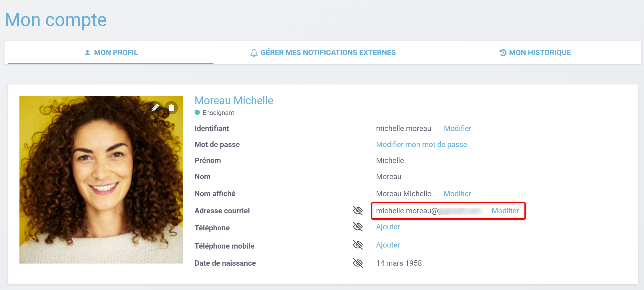The width and height of the screenshot is (644, 290).
Task: Click Ajouter for Téléphone
Action: coord(388,227)
